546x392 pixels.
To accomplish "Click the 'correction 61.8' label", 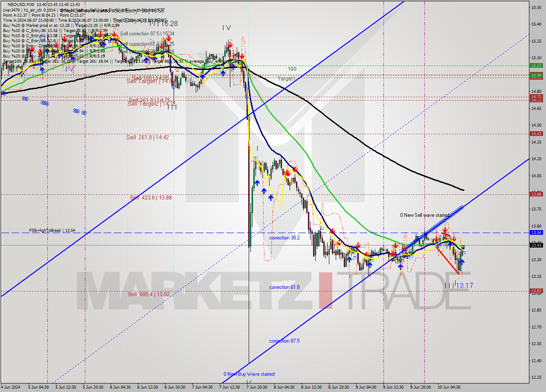I will pyautogui.click(x=285, y=287).
